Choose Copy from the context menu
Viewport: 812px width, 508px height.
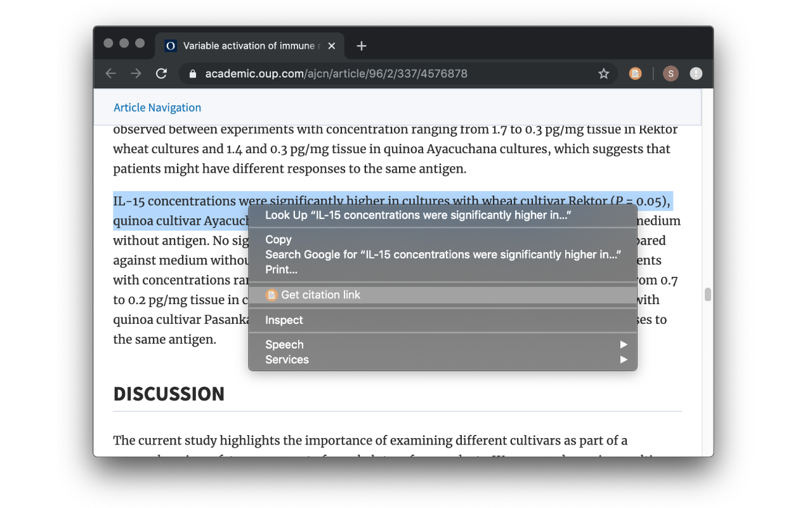[x=443, y=239]
